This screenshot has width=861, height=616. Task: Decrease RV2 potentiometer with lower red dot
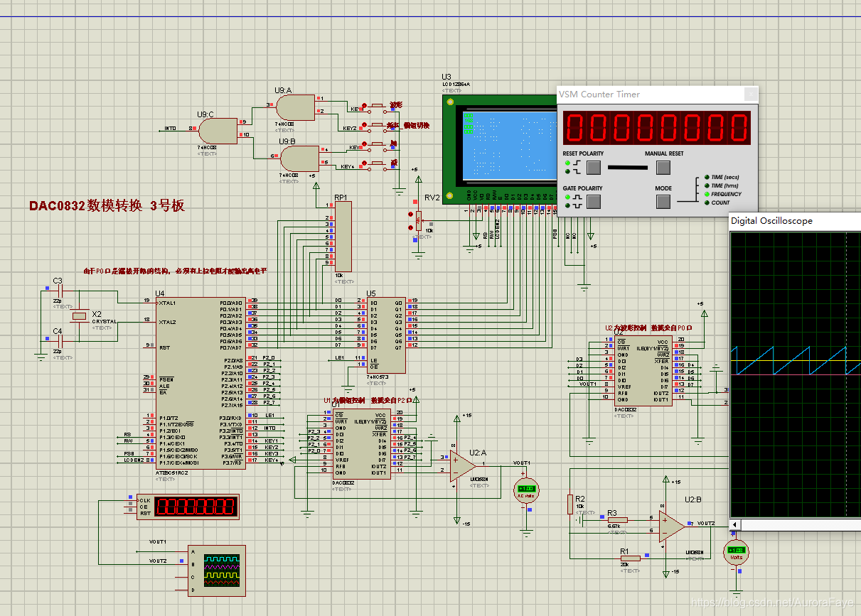pyautogui.click(x=410, y=227)
